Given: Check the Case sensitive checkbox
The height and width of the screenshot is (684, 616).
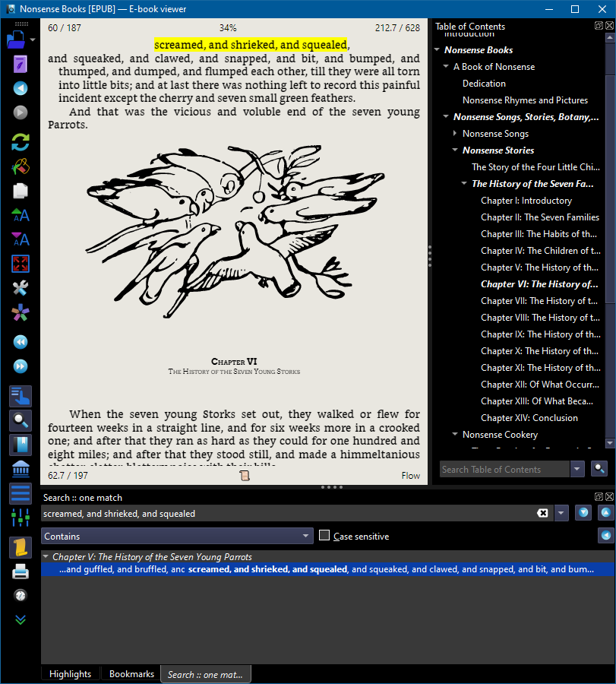Looking at the screenshot, I should [x=324, y=535].
